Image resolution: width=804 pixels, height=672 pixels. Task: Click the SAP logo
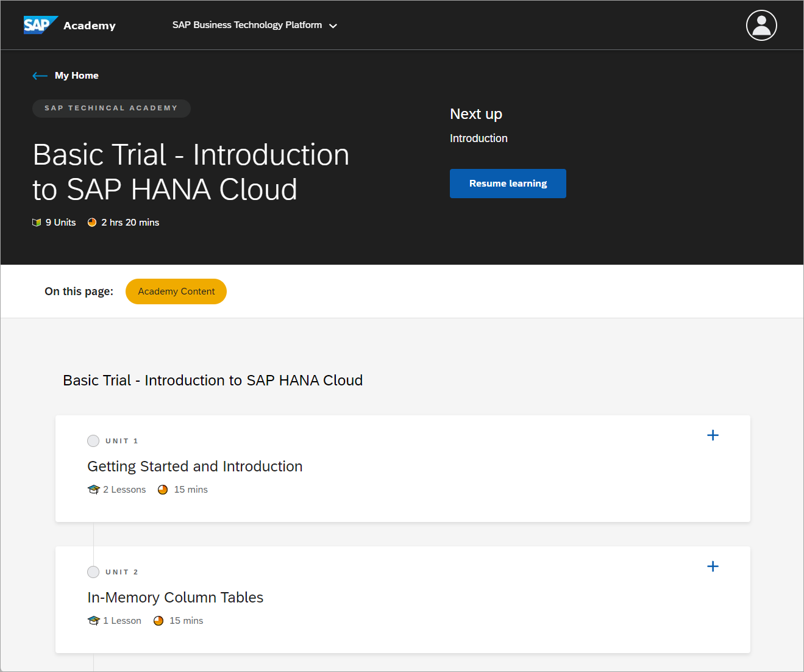(x=40, y=25)
